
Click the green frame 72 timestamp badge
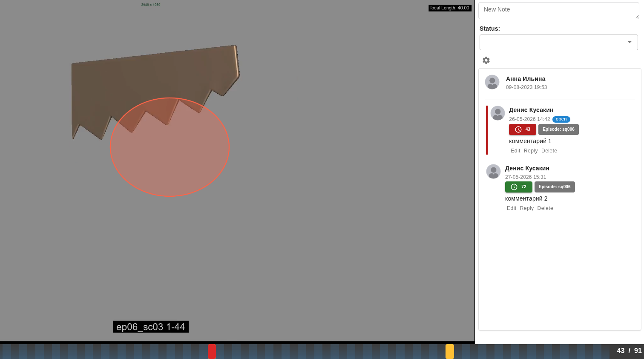[519, 187]
